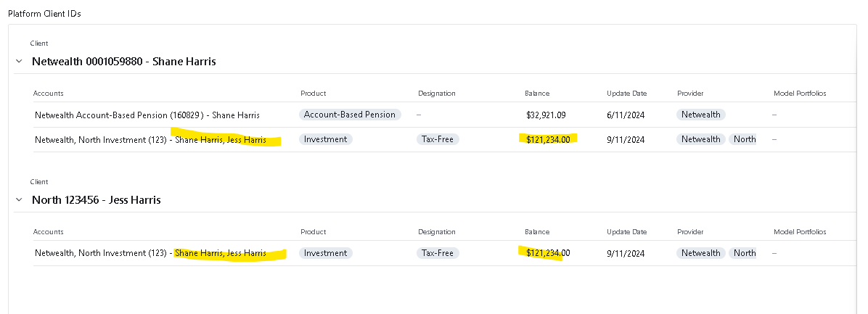This screenshot has width=868, height=314.
Task: Select the Tax-Free tag under Shane Harris
Action: coord(438,139)
